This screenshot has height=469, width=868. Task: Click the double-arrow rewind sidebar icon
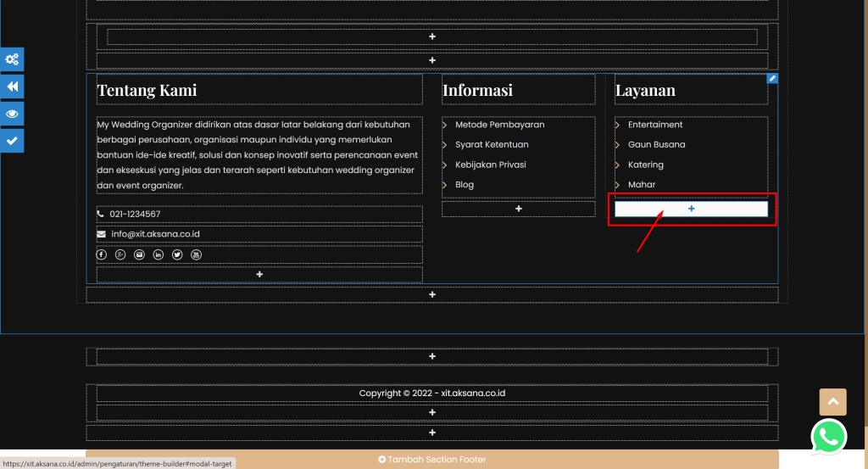[x=12, y=87]
